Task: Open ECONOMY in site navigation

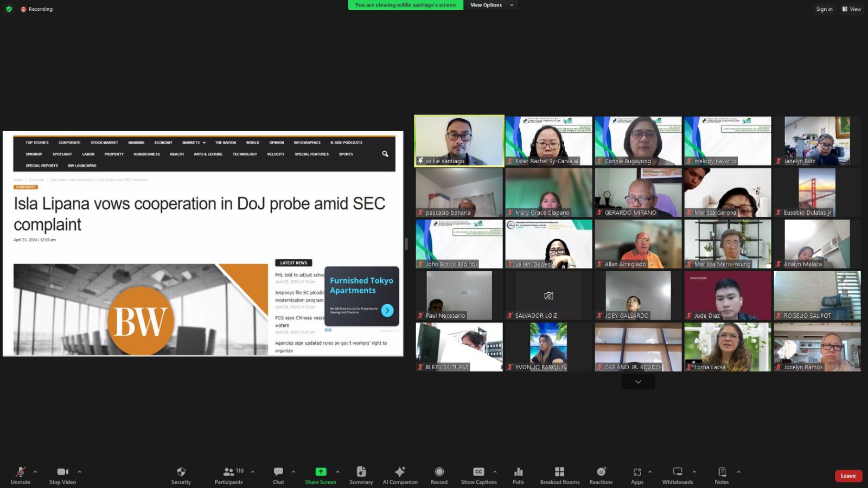Action: [163, 143]
